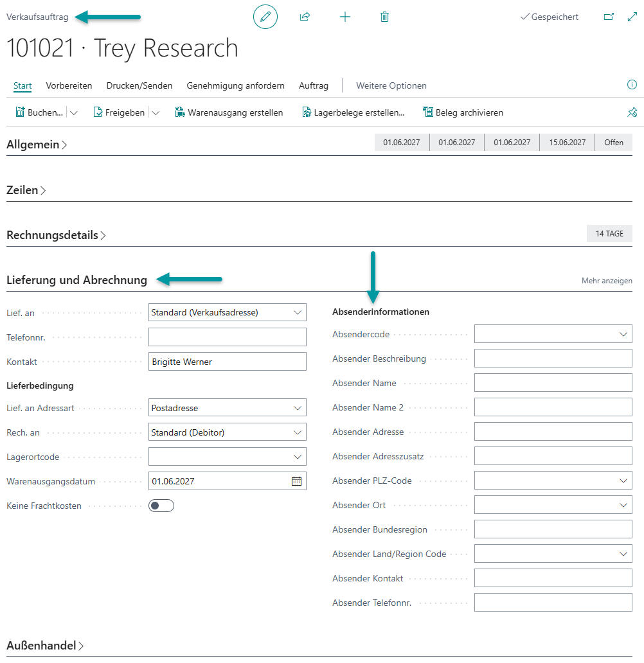Expand the Zeilen section
644x663 pixels.
click(26, 190)
